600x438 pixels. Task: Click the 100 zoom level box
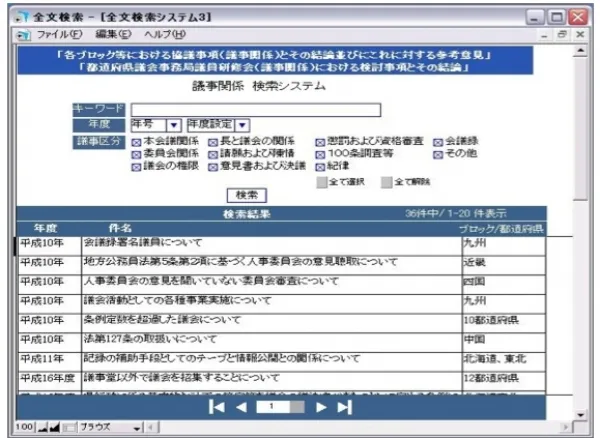coord(24,427)
